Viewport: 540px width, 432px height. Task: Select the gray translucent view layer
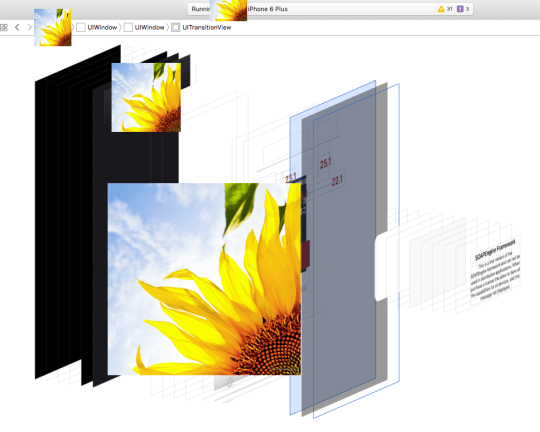coord(344,248)
